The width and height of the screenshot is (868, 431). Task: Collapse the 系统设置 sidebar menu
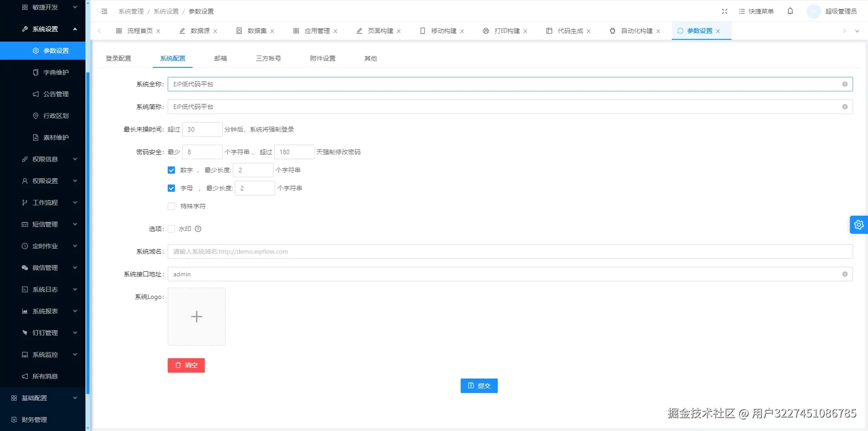42,29
